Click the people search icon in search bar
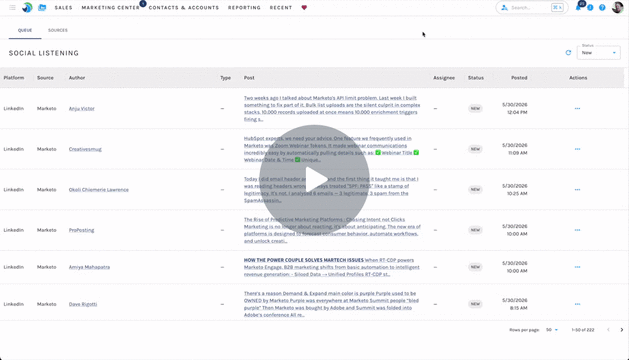 point(504,8)
